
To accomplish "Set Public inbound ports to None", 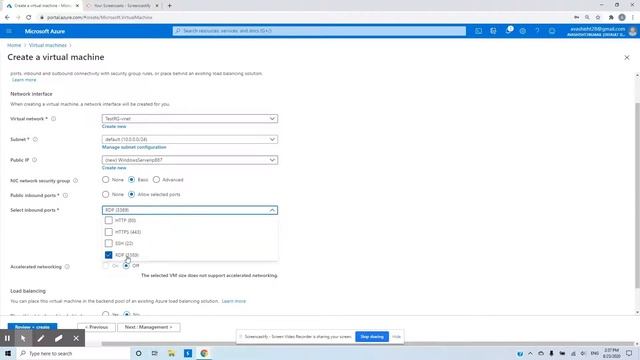I will [x=106, y=194].
